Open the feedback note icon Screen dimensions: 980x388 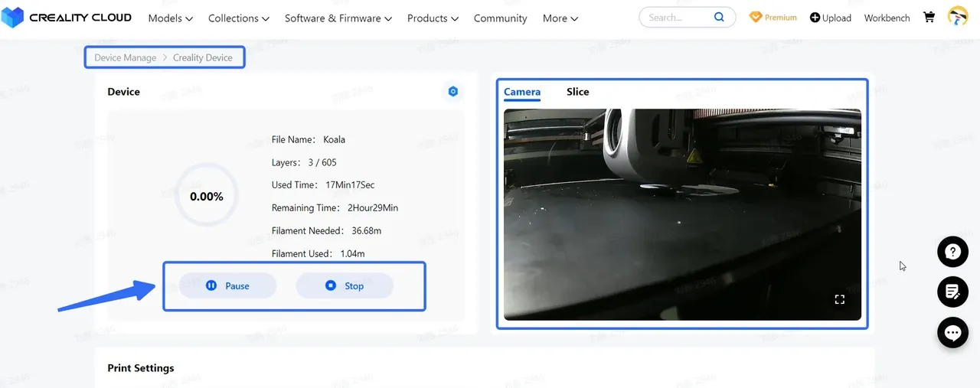point(952,292)
